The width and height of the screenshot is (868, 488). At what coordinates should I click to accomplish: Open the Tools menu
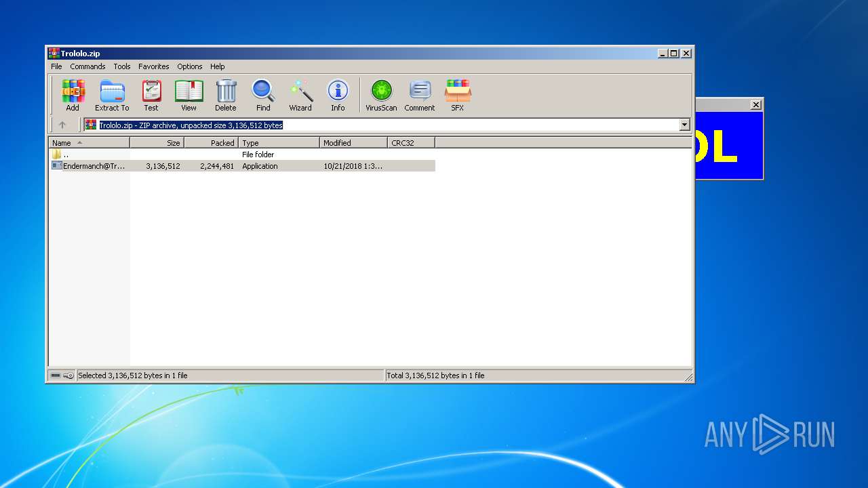[122, 66]
